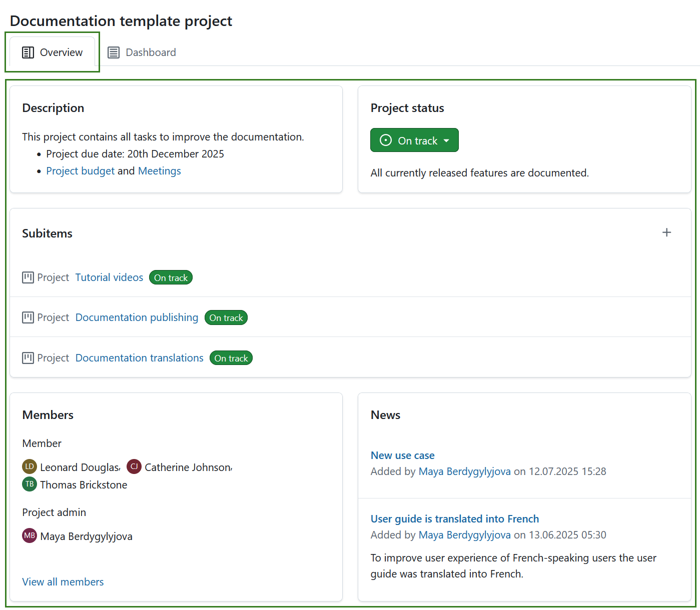Screen dimensions: 700x610
Task: Open the Project budget link
Action: 80,170
